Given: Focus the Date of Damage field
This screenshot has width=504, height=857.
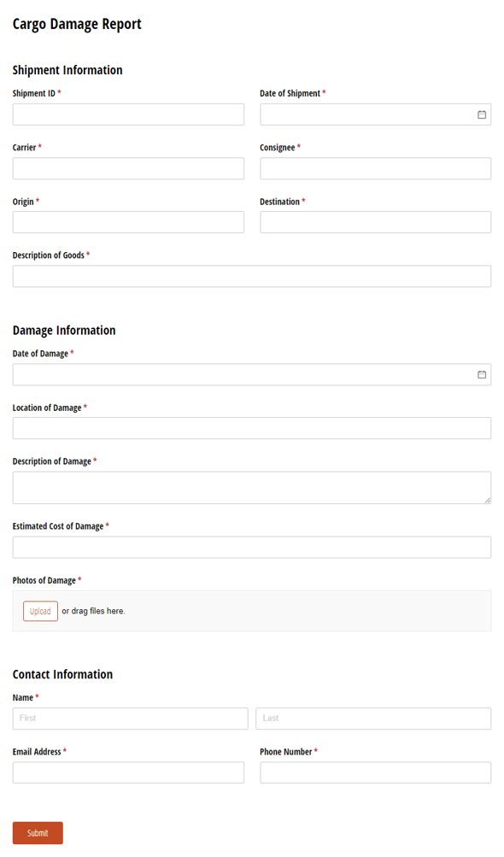Looking at the screenshot, I should click(x=252, y=375).
